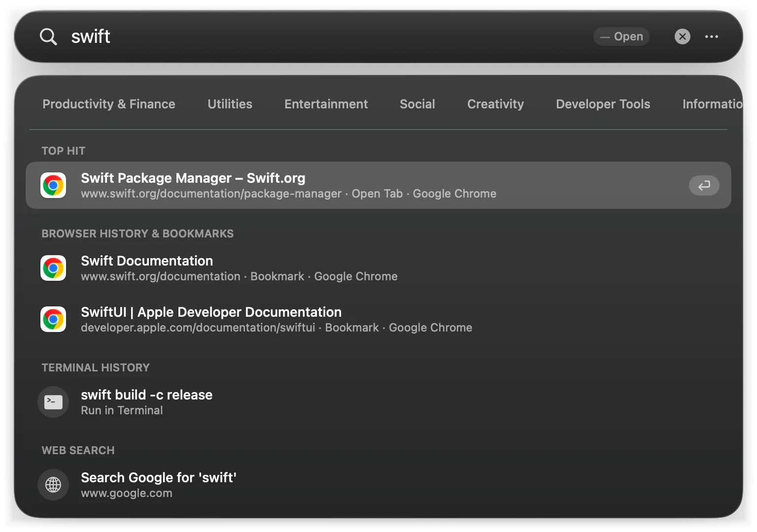Screen dimensions: 757x532
Task: Click Chrome icon beside Swift Documentation
Action: [53, 268]
